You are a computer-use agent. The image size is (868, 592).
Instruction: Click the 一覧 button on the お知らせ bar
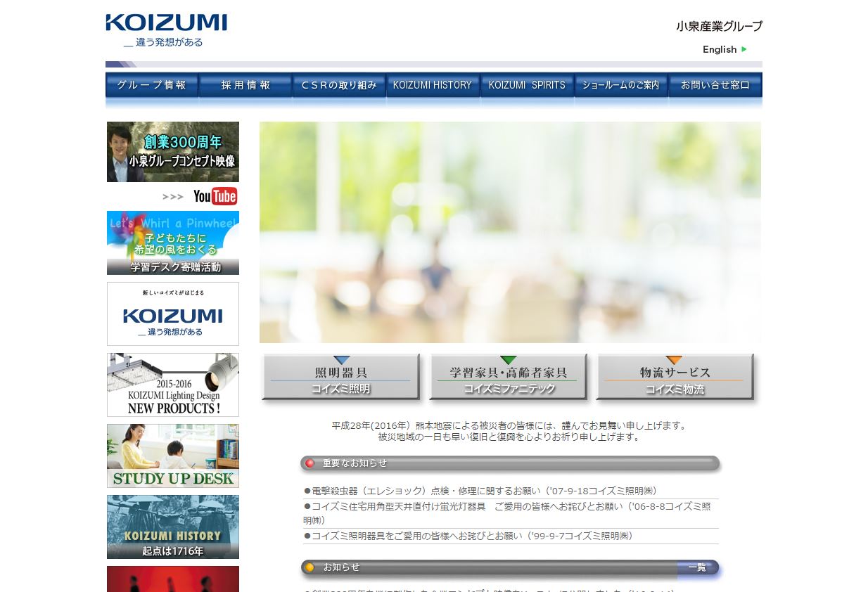(697, 567)
